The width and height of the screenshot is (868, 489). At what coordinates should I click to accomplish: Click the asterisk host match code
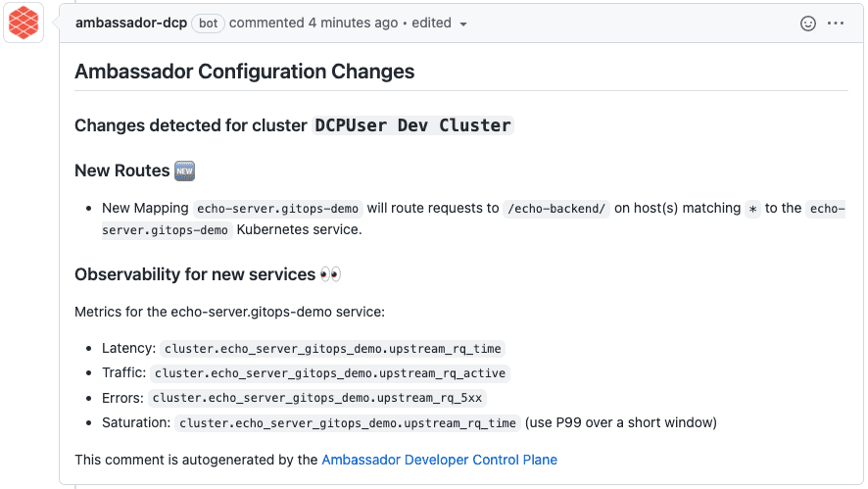(752, 210)
